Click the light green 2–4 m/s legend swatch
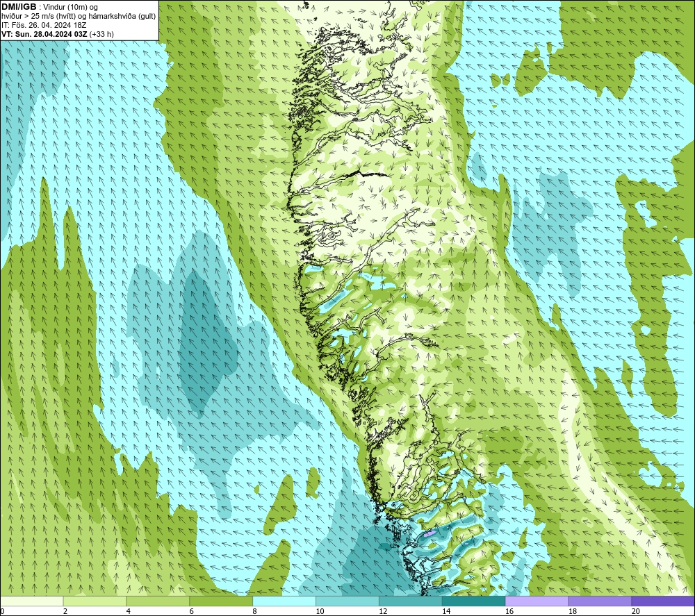 click(x=95, y=601)
